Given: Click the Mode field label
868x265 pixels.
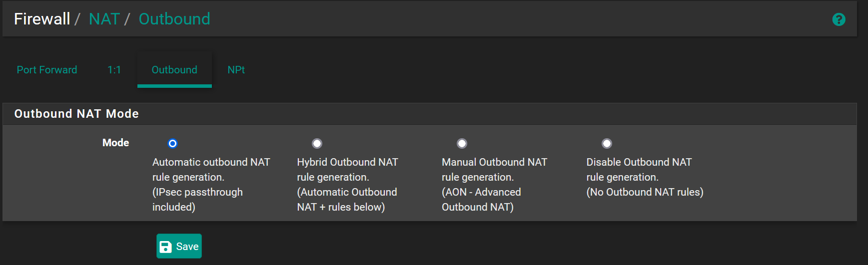Looking at the screenshot, I should (115, 143).
